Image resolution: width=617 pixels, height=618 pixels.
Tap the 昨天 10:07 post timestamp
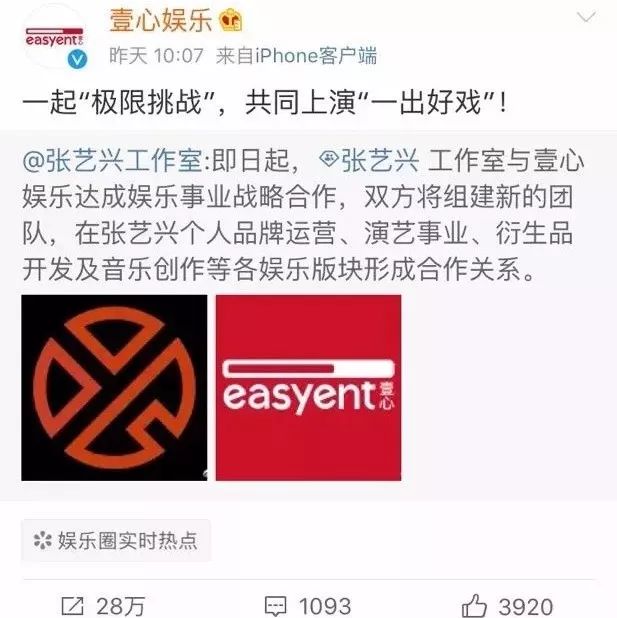point(157,56)
